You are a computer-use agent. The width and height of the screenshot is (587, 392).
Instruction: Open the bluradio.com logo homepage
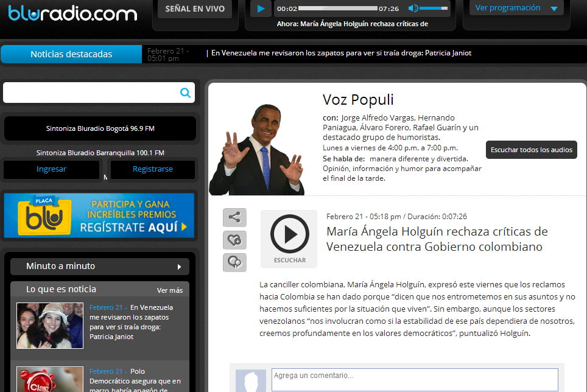pyautogui.click(x=72, y=13)
